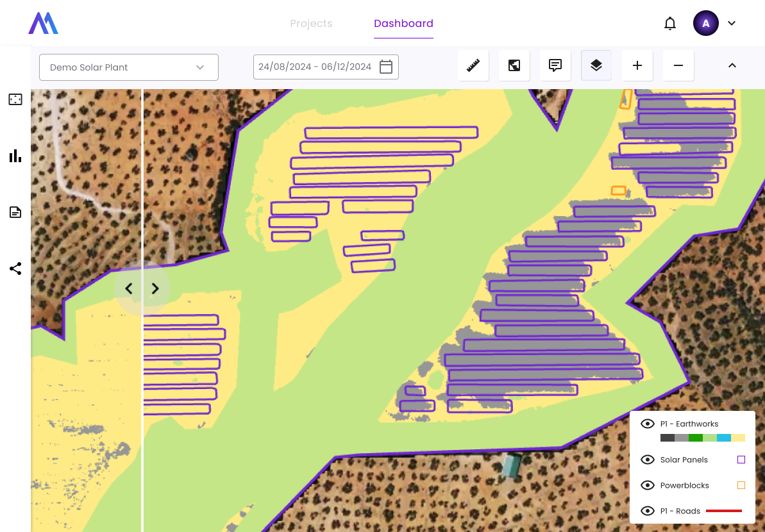765x532 pixels.
Task: Open the notifications bell
Action: click(670, 24)
